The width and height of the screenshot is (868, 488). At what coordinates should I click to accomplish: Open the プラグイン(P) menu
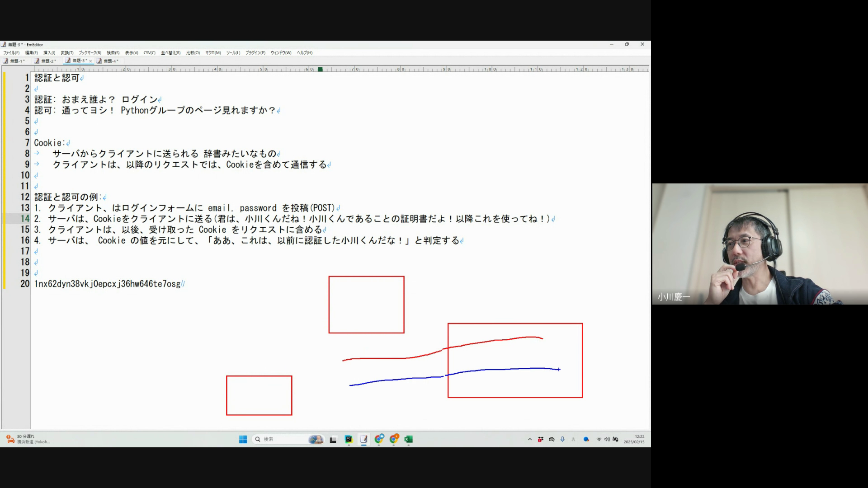pos(255,53)
